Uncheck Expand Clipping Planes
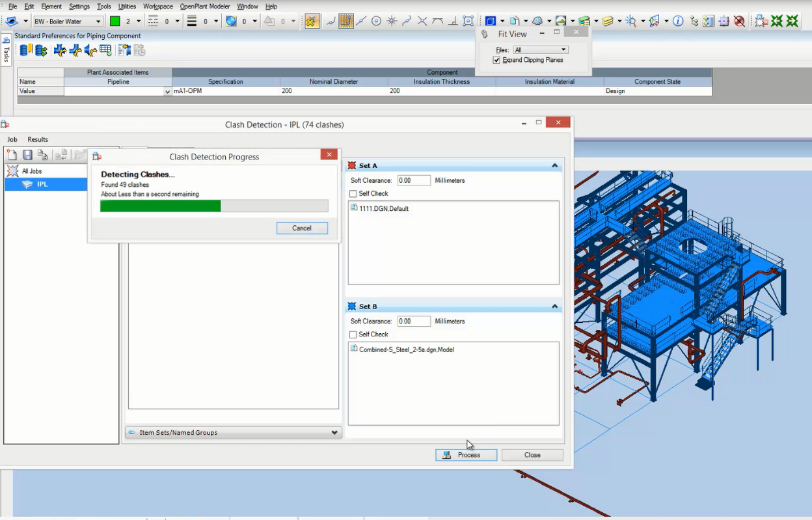812x520 pixels. click(497, 60)
